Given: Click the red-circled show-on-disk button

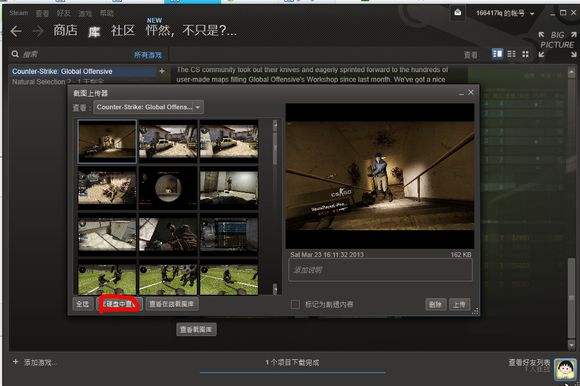Looking at the screenshot, I should [120, 304].
